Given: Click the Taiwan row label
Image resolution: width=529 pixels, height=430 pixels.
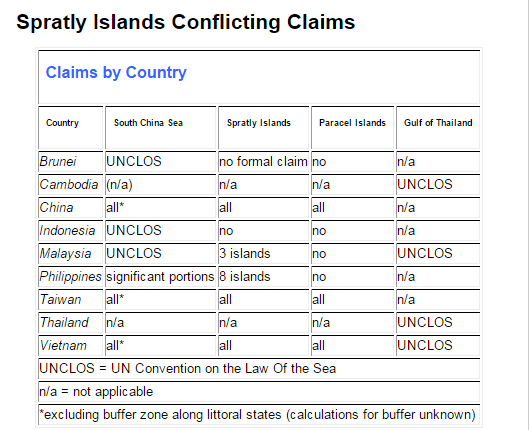Looking at the screenshot, I should (60, 299).
